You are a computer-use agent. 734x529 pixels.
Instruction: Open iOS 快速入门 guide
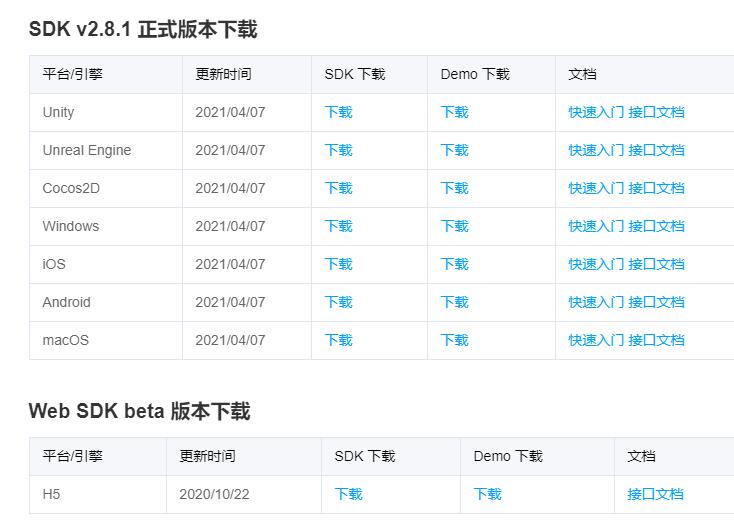(x=596, y=264)
